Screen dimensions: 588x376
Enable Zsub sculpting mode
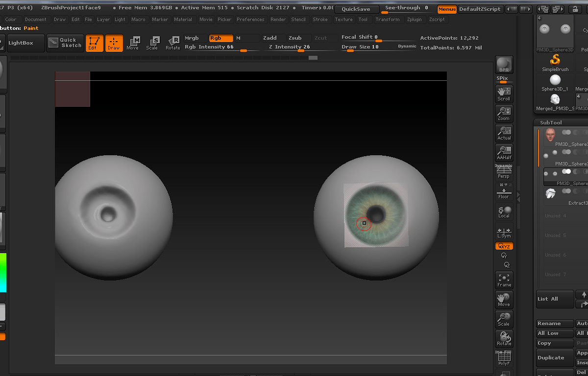[x=298, y=38]
